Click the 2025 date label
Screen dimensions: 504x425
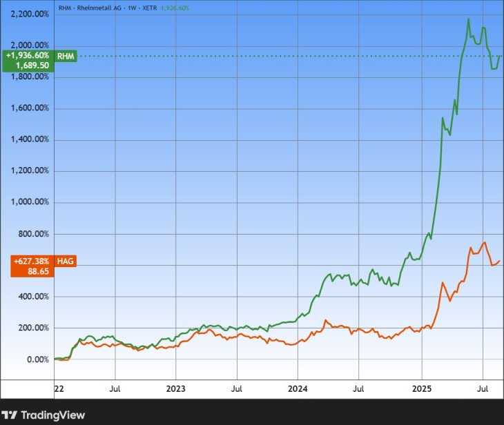point(422,389)
